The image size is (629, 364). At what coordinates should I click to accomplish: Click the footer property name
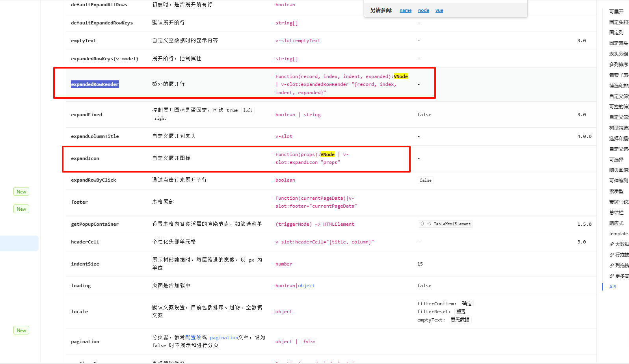click(79, 202)
